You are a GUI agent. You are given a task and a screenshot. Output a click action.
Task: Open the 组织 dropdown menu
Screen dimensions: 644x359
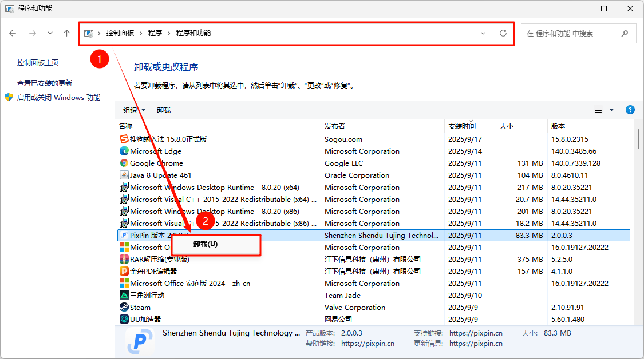[x=134, y=110]
